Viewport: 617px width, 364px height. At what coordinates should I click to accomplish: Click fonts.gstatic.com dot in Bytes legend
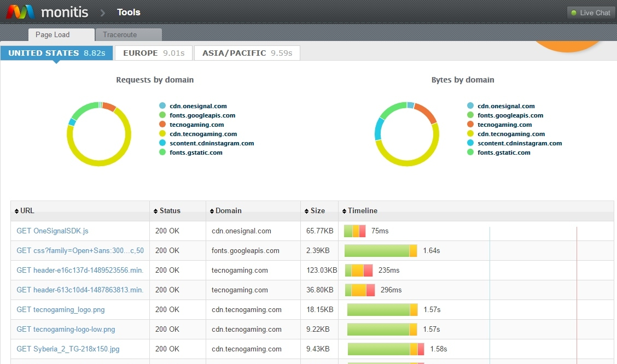470,152
